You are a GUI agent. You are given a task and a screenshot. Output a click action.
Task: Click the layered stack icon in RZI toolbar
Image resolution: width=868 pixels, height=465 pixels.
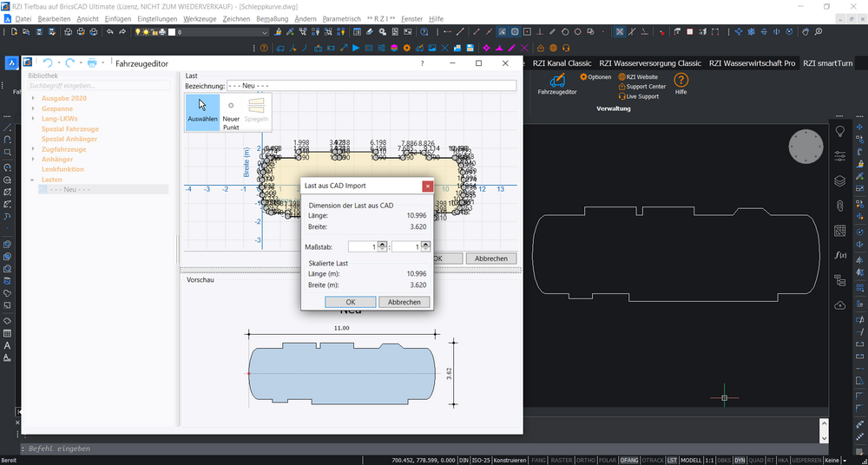[x=394, y=49]
